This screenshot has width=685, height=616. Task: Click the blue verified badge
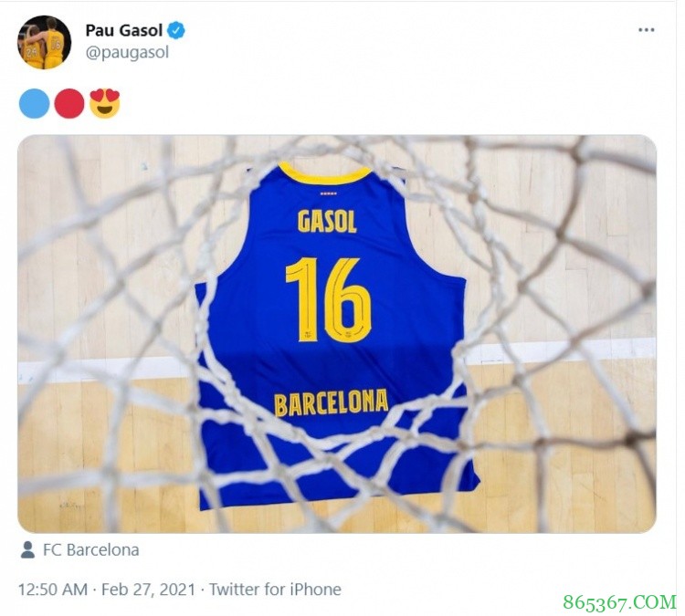176,30
